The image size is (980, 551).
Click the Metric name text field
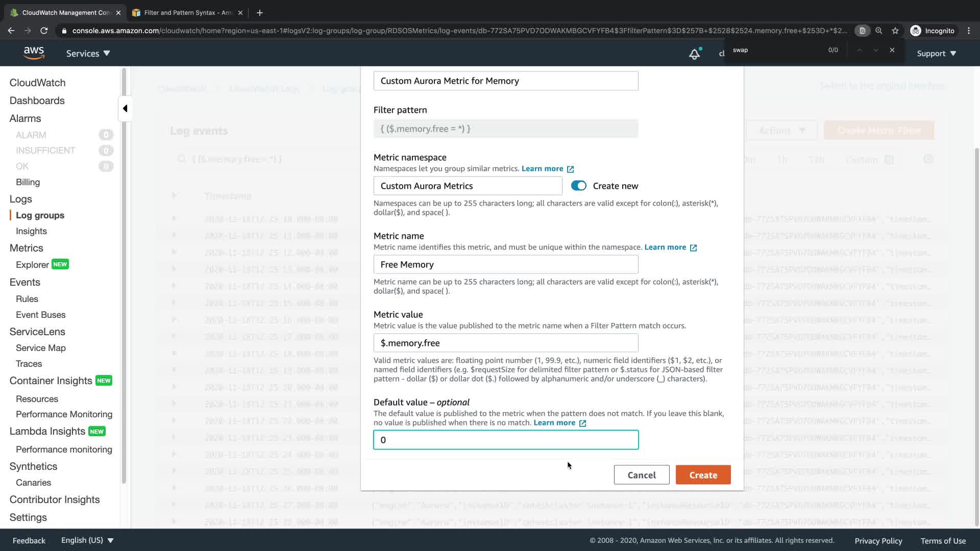505,264
